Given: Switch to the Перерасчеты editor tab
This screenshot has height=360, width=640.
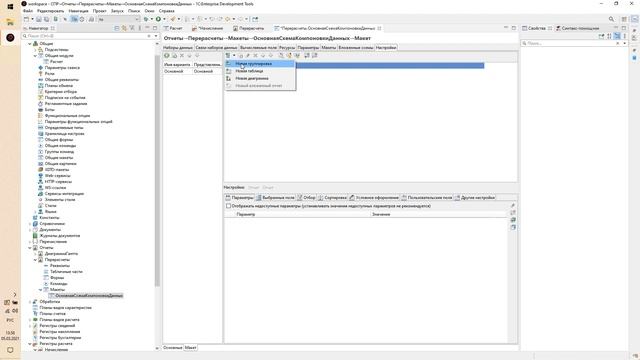Looking at the screenshot, I should tap(249, 28).
